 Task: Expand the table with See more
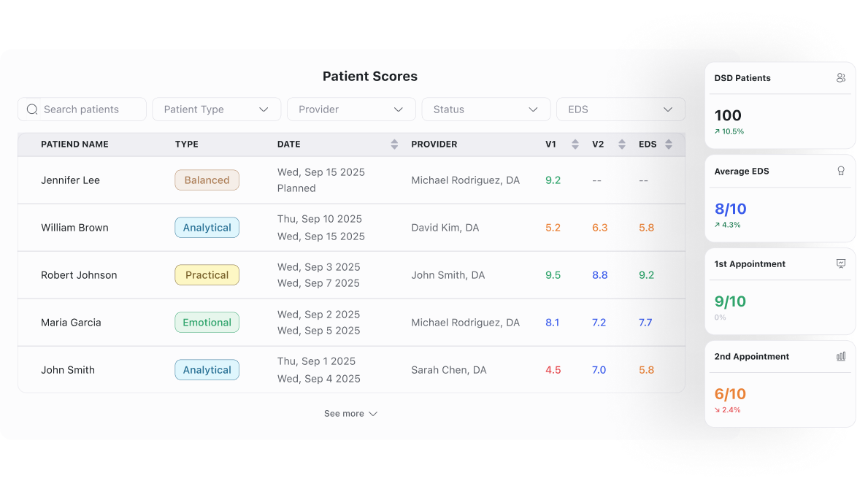(x=350, y=413)
